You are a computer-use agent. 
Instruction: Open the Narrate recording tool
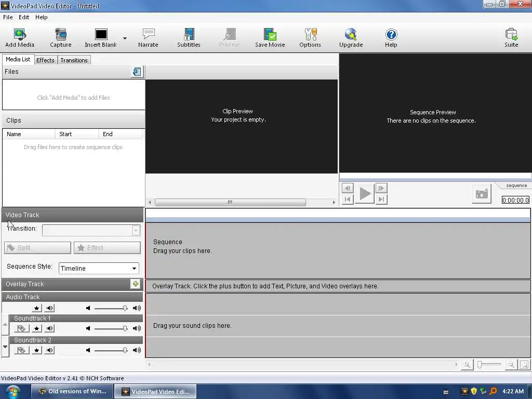148,37
